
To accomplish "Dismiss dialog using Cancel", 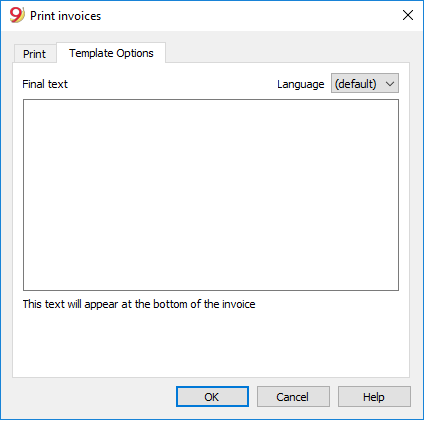I will pyautogui.click(x=293, y=397).
